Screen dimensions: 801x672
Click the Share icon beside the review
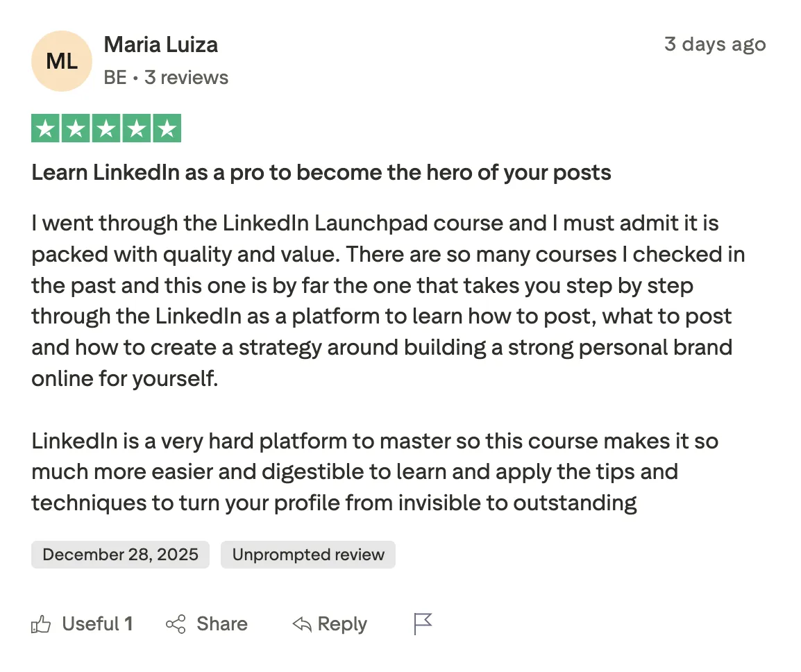pyautogui.click(x=176, y=623)
